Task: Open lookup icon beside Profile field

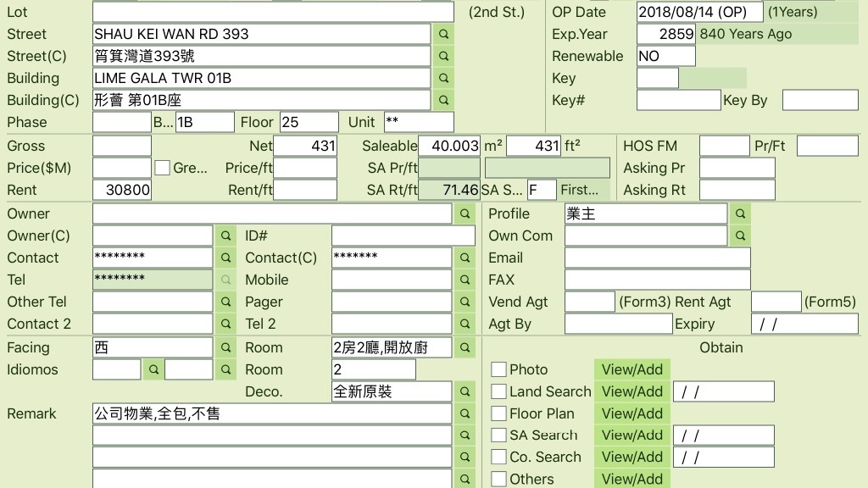Action: click(x=740, y=213)
